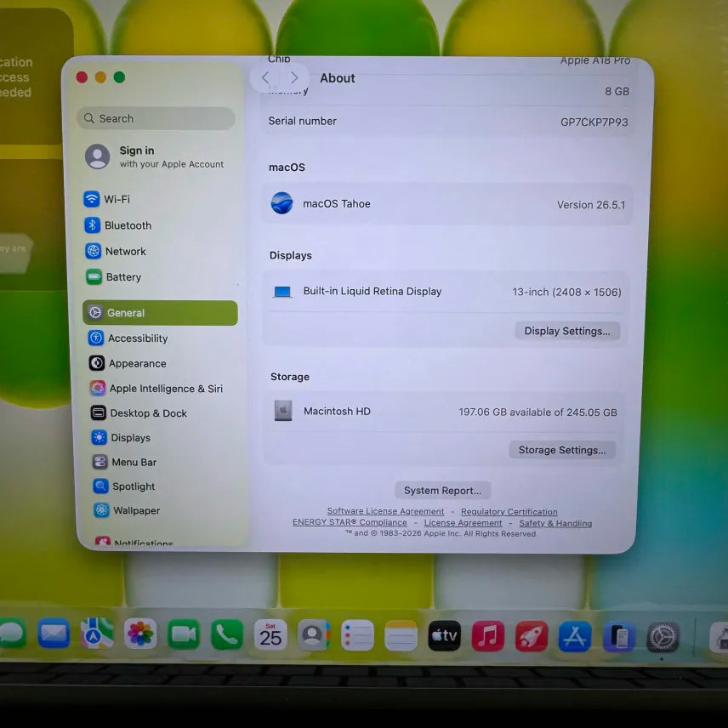Open Music from the Dock
The height and width of the screenshot is (728, 728).
pos(488,636)
